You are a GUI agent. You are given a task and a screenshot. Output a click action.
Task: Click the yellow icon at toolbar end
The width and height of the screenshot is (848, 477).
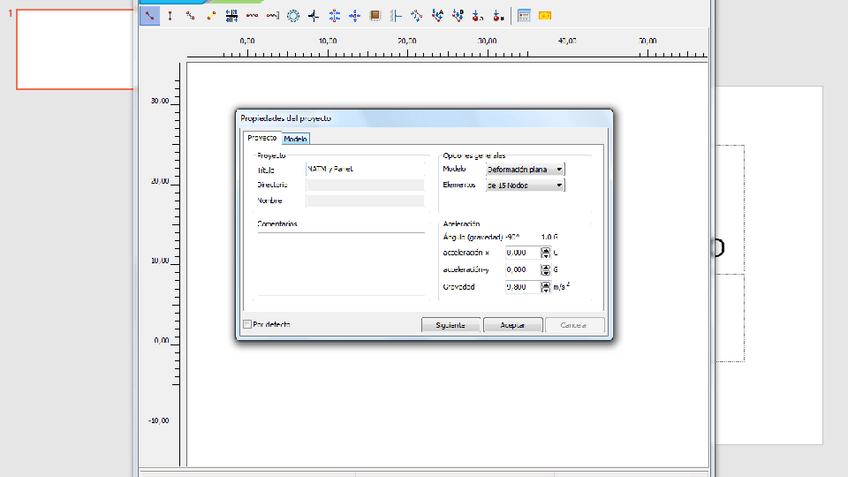click(545, 16)
